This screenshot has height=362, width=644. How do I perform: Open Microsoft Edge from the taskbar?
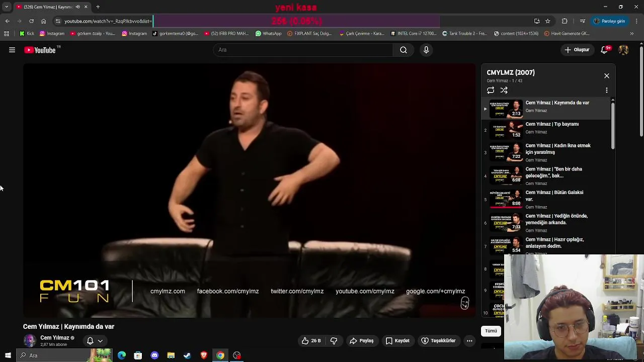click(x=122, y=355)
